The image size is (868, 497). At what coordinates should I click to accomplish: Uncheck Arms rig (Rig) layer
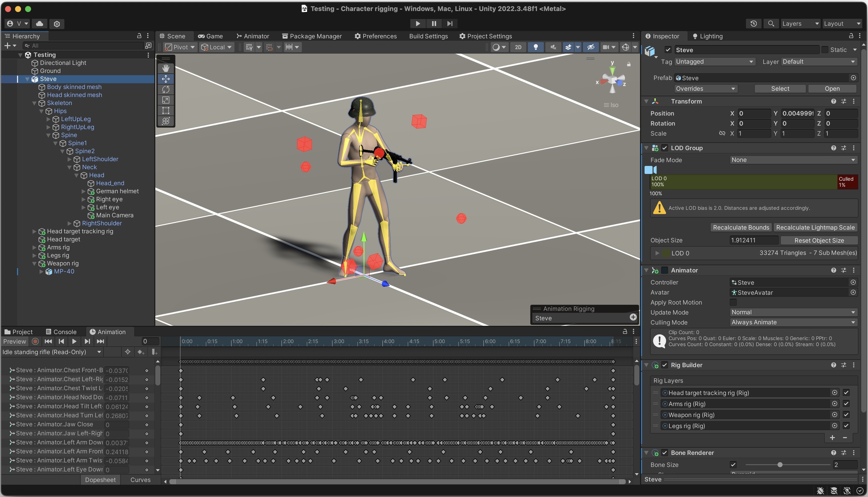(846, 404)
